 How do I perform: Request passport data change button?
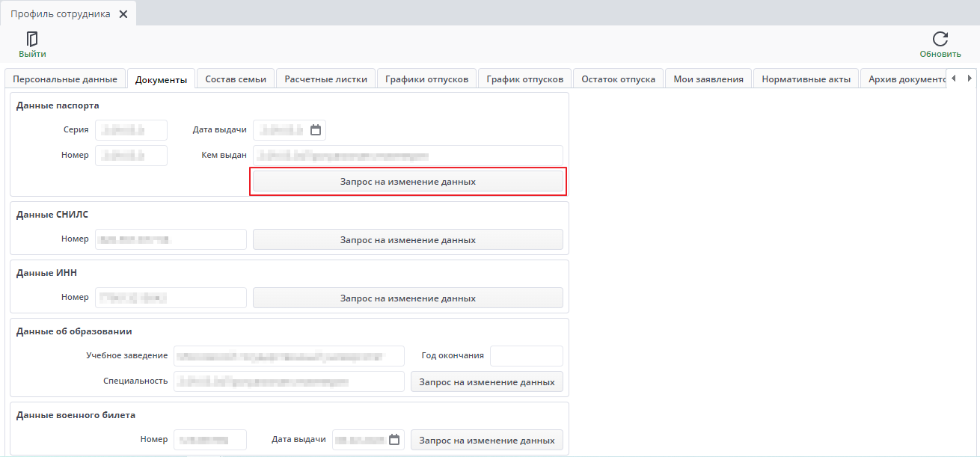click(408, 182)
